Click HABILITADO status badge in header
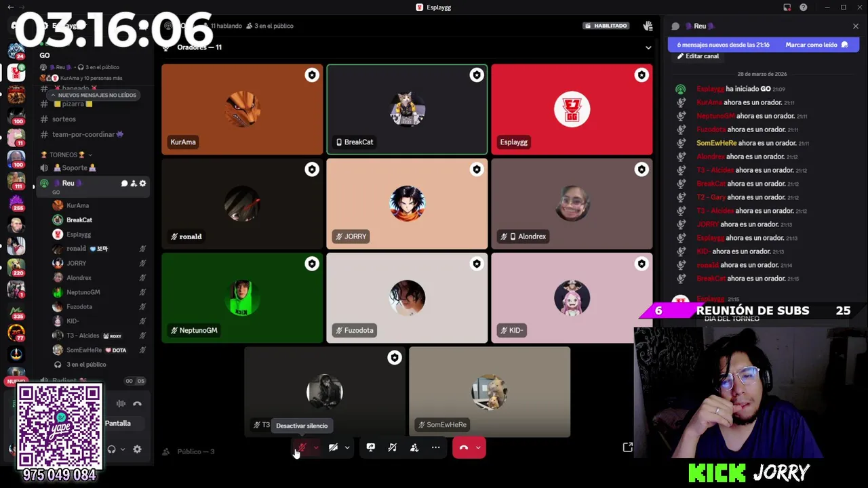The height and width of the screenshot is (488, 868). 606,26
